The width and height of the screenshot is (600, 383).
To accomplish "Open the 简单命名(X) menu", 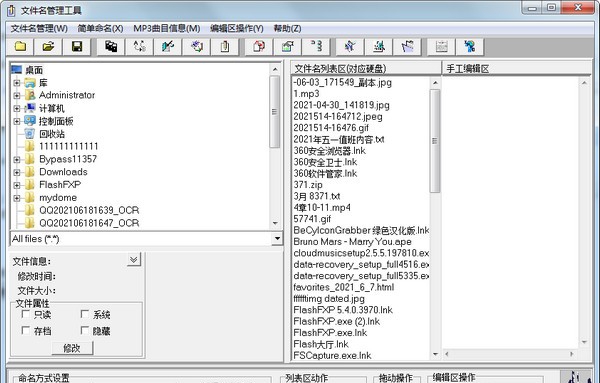I will coord(100,29).
